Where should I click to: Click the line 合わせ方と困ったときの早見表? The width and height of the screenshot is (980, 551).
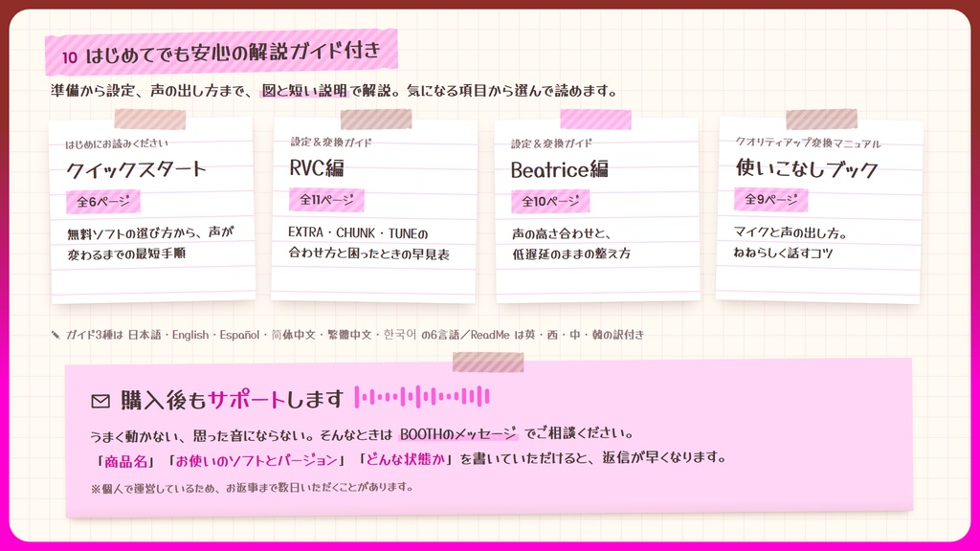coord(368,254)
